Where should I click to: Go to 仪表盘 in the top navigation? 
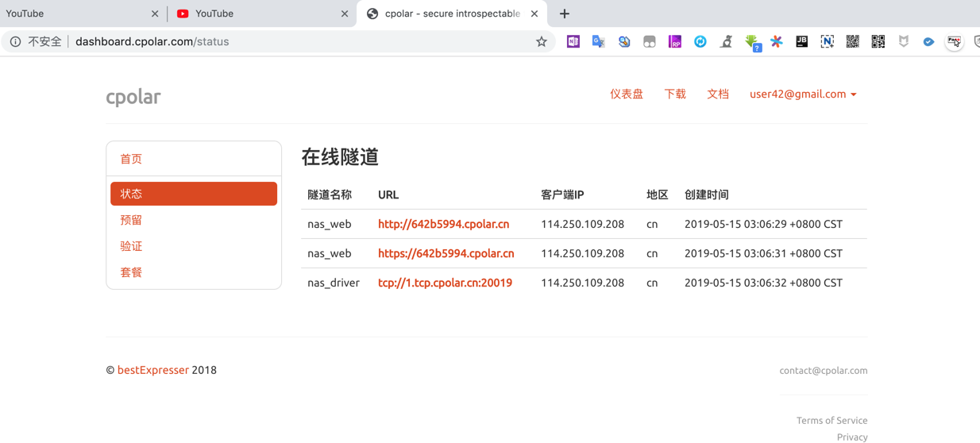click(x=627, y=94)
